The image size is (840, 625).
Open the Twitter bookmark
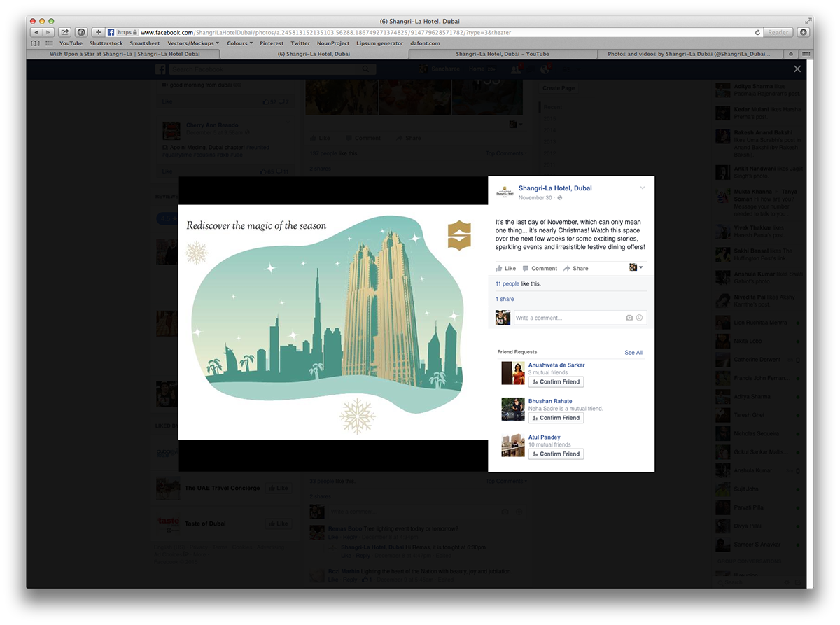click(300, 43)
